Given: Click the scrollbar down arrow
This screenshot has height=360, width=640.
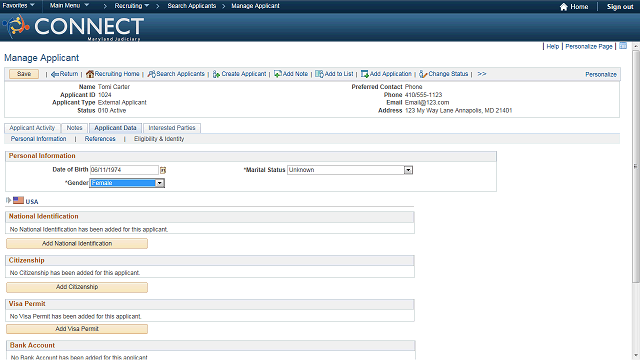Looking at the screenshot, I should click(x=636, y=356).
